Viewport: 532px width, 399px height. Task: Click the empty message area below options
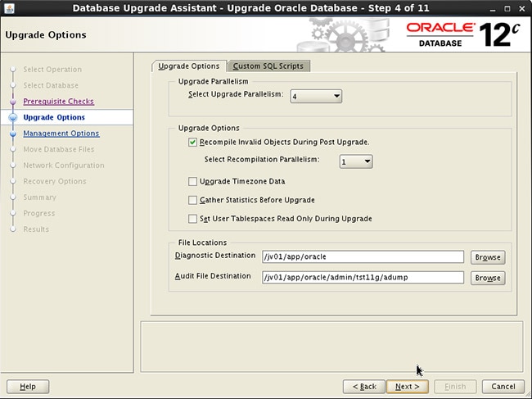331,347
